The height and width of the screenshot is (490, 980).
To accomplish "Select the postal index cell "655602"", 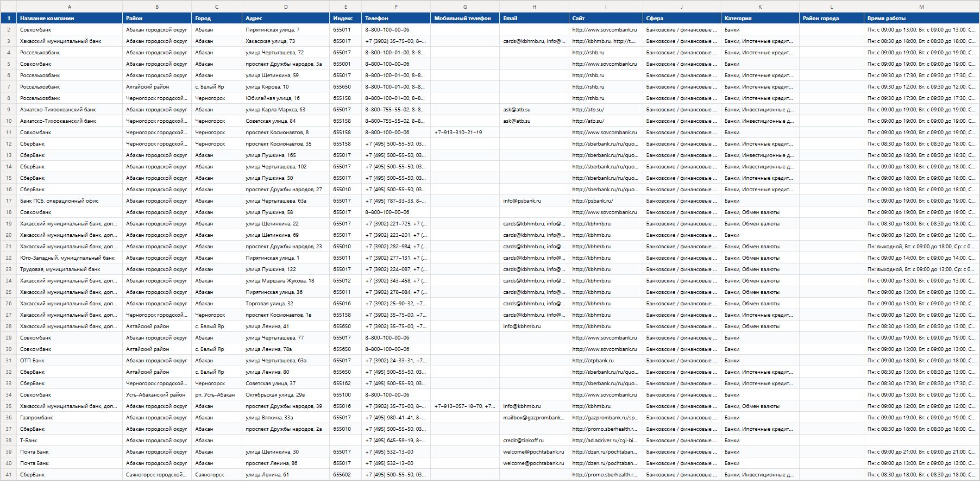I will (345, 475).
